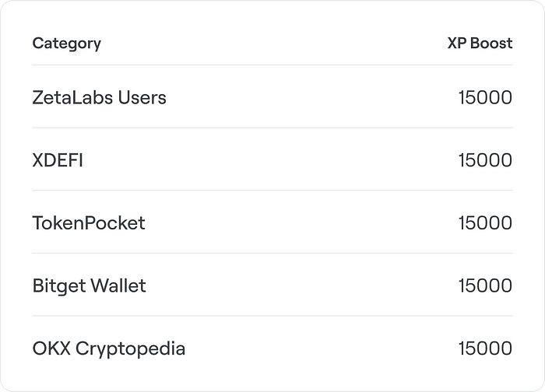Click the letters XP in header
The image size is (545, 392).
click(457, 43)
